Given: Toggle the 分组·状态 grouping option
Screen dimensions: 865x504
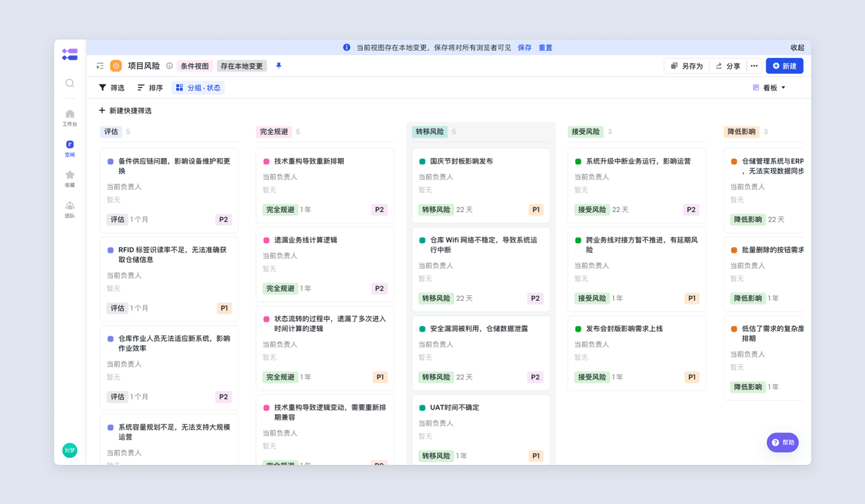Looking at the screenshot, I should click(198, 88).
